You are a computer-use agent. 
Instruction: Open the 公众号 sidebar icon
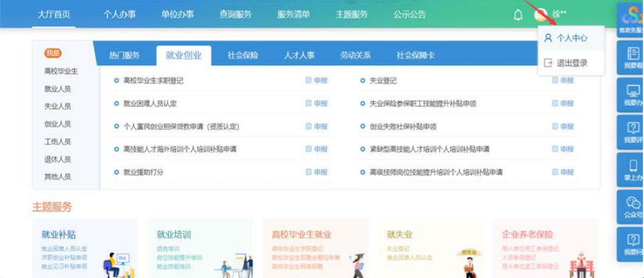(631, 206)
